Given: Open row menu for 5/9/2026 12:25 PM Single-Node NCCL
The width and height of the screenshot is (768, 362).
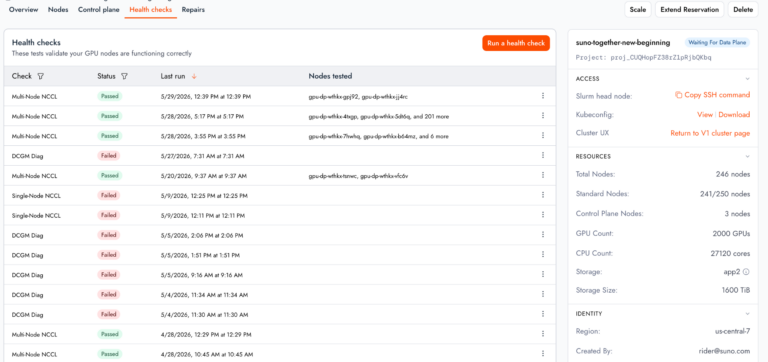Looking at the screenshot, I should pyautogui.click(x=543, y=195).
